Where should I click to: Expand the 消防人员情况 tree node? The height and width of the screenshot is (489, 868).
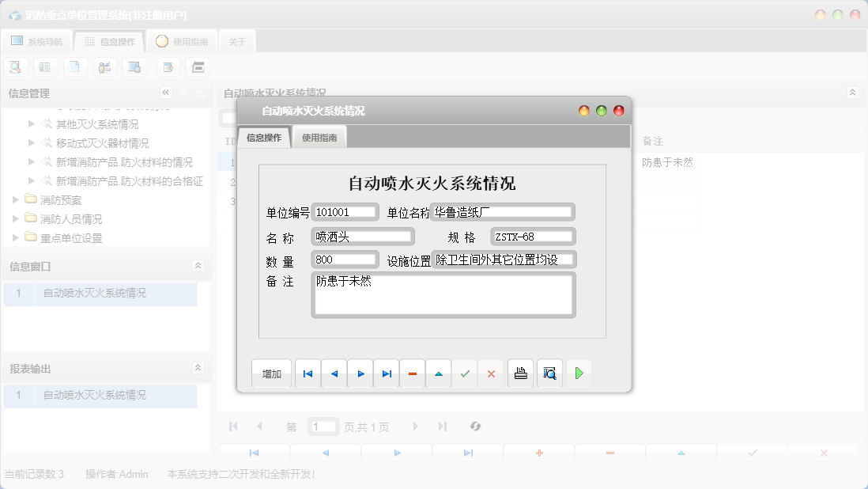16,219
